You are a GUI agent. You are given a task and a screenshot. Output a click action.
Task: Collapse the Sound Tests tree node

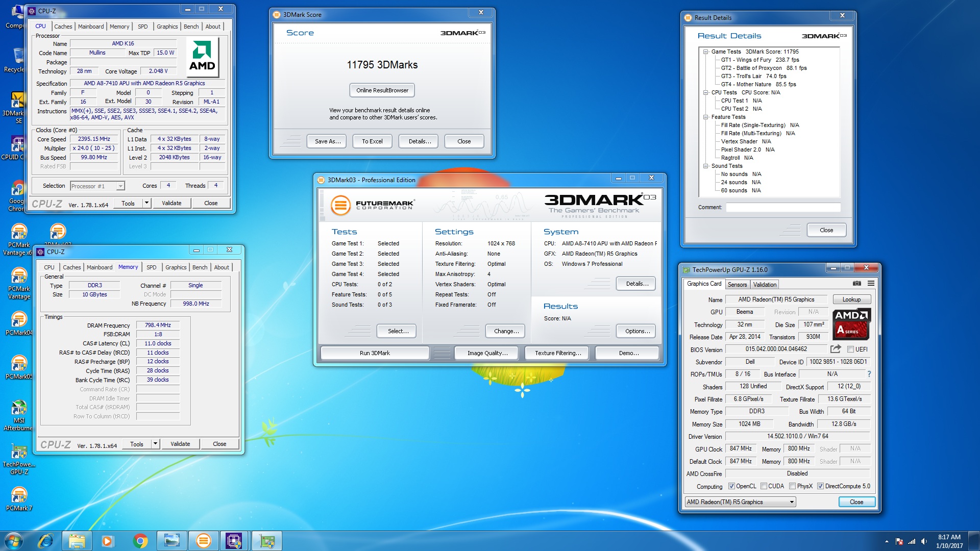705,166
